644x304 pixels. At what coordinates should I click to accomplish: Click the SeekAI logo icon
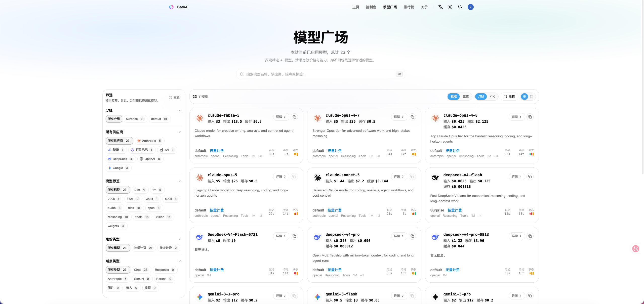[171, 7]
